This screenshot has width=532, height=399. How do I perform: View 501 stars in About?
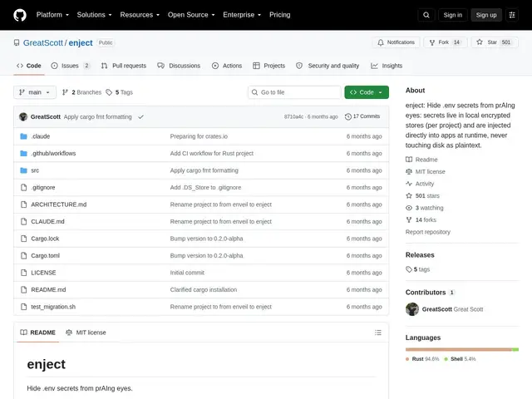pyautogui.click(x=422, y=196)
